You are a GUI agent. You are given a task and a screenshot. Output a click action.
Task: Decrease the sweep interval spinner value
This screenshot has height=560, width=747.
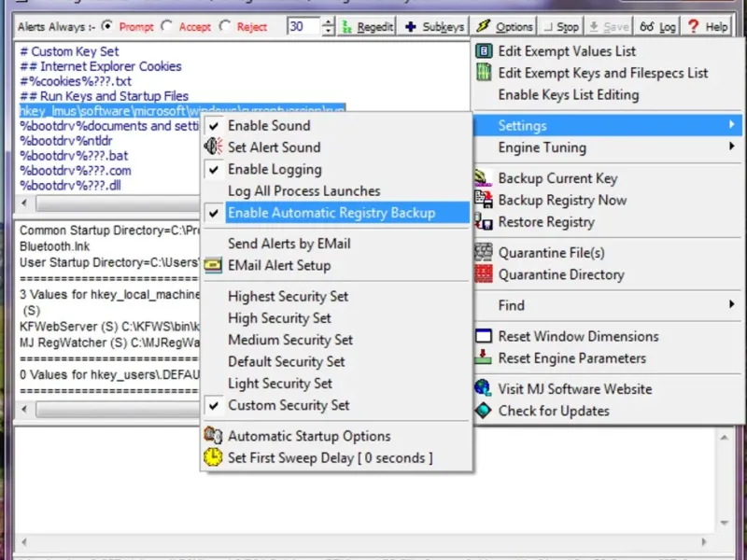pyautogui.click(x=328, y=31)
